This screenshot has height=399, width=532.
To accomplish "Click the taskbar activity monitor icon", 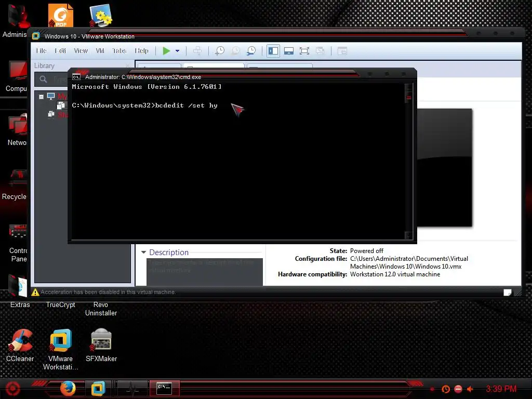I will click(x=131, y=389).
